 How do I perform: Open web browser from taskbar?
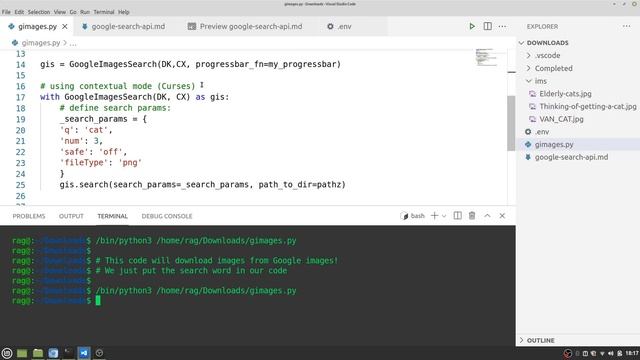tap(53, 353)
